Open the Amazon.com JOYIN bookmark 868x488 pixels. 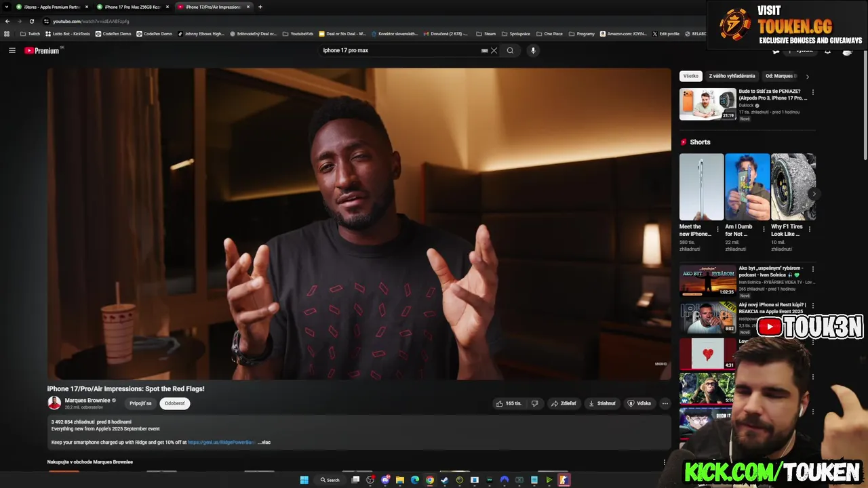coord(624,33)
